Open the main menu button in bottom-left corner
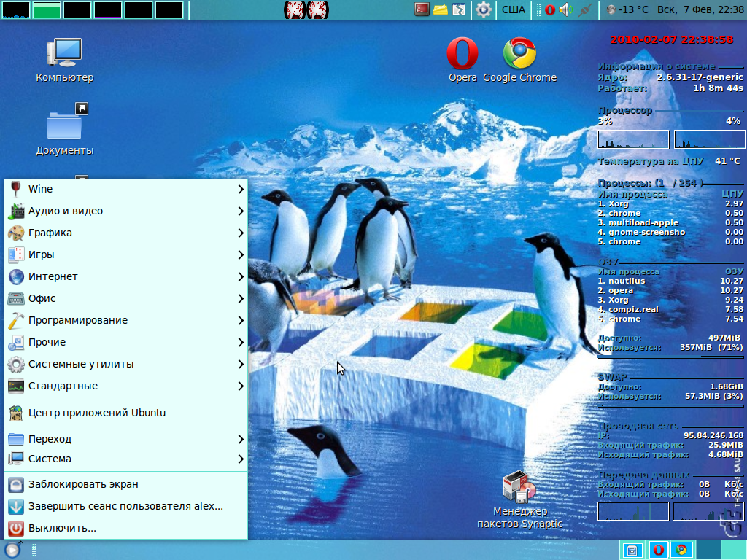 (x=12, y=550)
